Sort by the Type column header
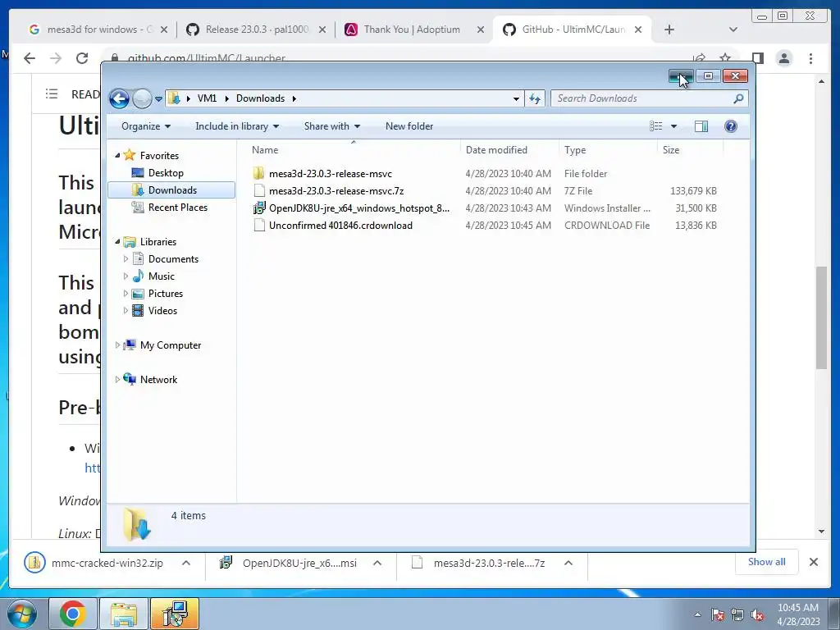 click(x=608, y=150)
